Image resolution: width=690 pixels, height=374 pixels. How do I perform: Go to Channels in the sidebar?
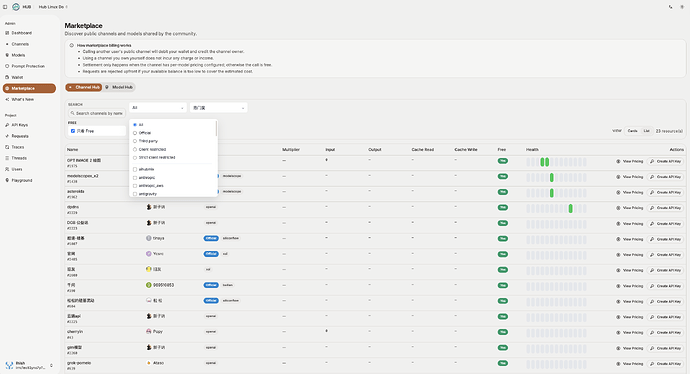[x=20, y=44]
